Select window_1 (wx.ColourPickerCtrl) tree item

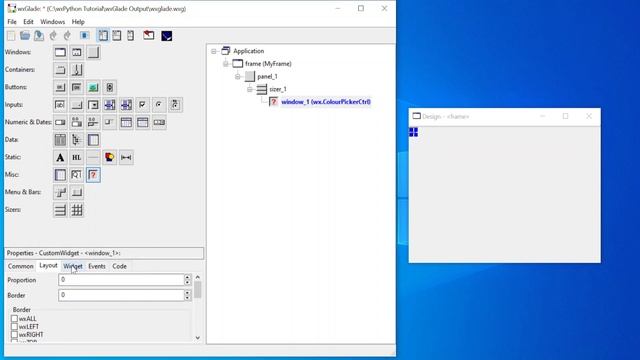point(326,102)
